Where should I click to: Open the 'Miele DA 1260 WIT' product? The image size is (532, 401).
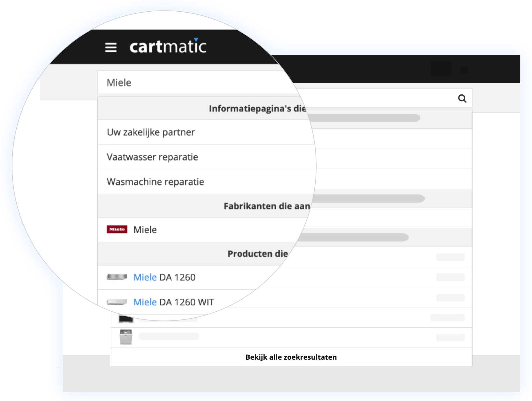tap(174, 302)
